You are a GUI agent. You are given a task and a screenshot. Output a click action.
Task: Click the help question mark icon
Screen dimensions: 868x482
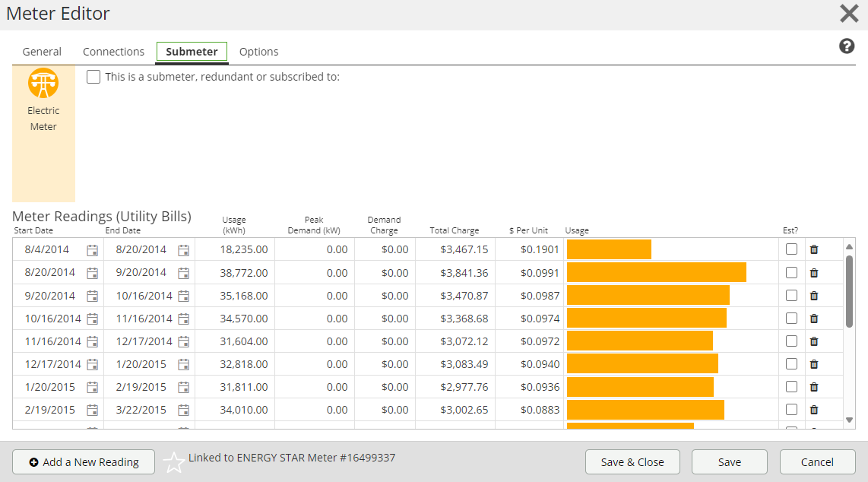point(847,46)
